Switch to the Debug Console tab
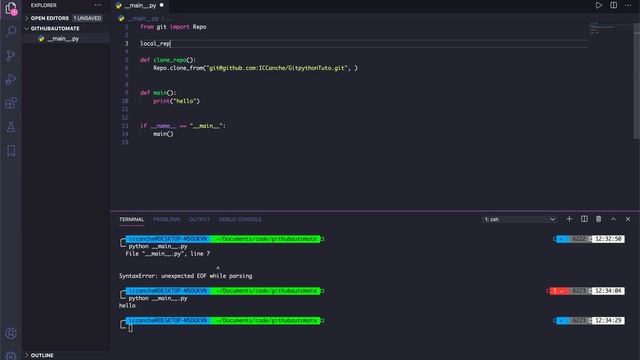640x360 pixels. [240, 219]
